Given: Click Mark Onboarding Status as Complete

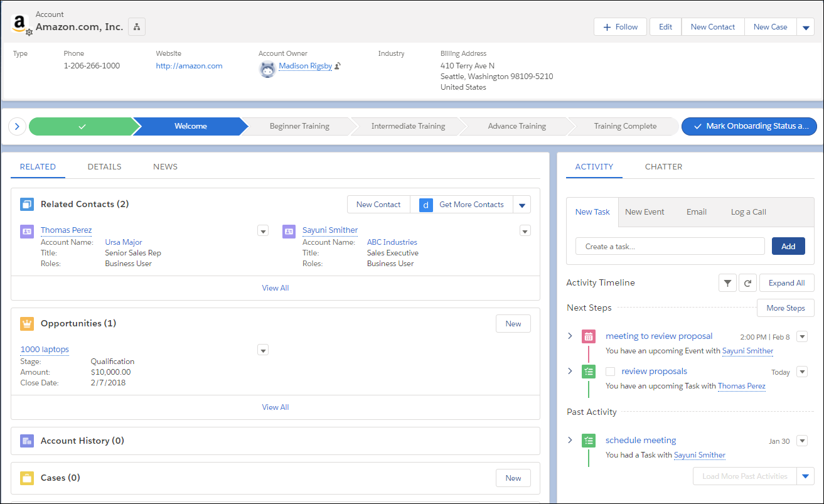Looking at the screenshot, I should click(749, 126).
